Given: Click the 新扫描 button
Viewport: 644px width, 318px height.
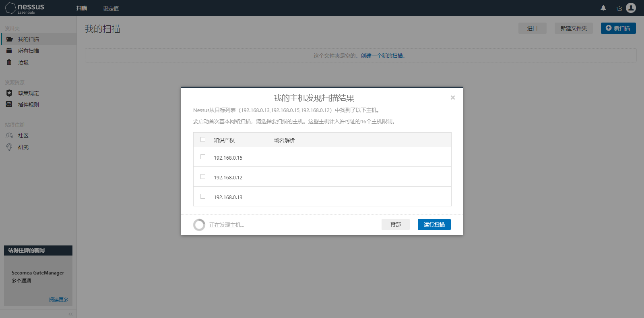Looking at the screenshot, I should tap(618, 28).
